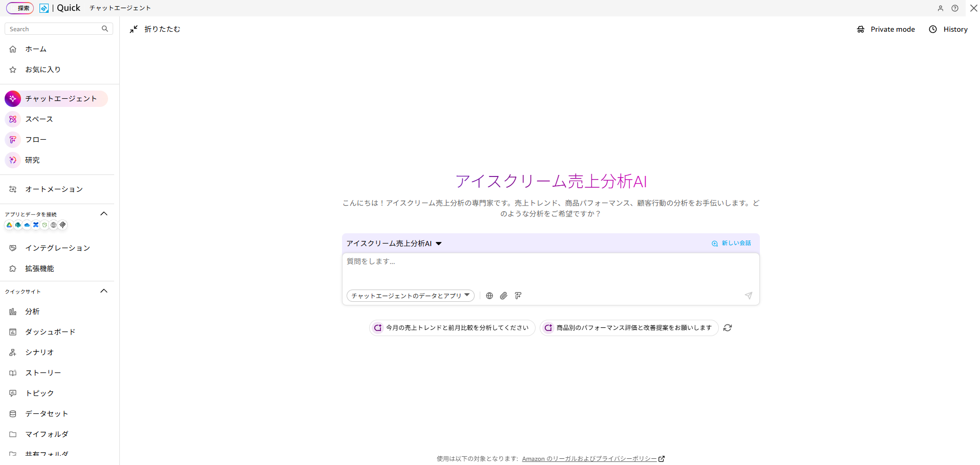This screenshot has width=980, height=465.
Task: Collapse the クイックサイト section
Action: click(x=104, y=291)
